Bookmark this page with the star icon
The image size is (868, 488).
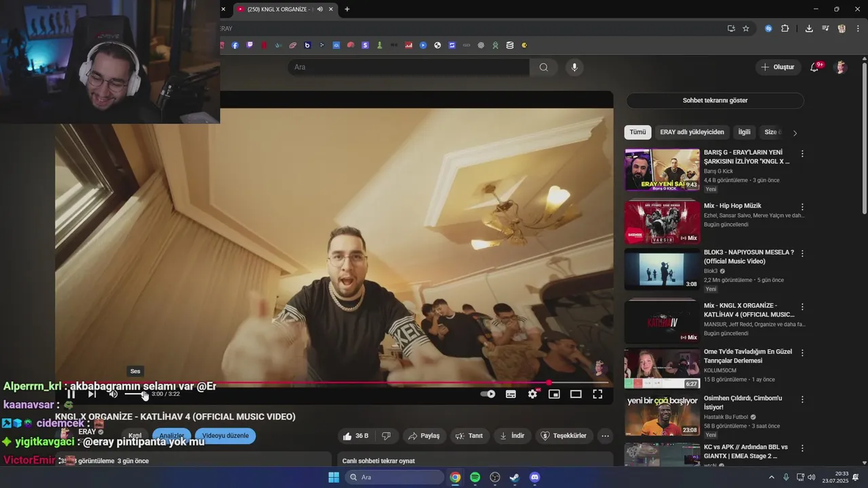pyautogui.click(x=746, y=28)
